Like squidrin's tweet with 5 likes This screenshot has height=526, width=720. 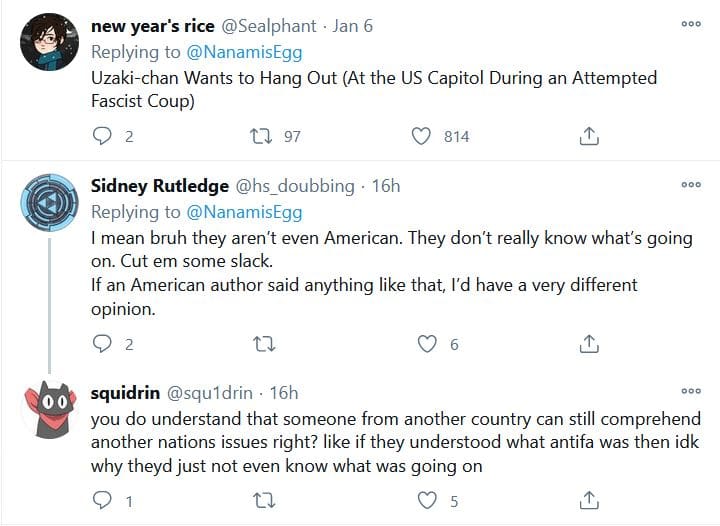coord(428,499)
